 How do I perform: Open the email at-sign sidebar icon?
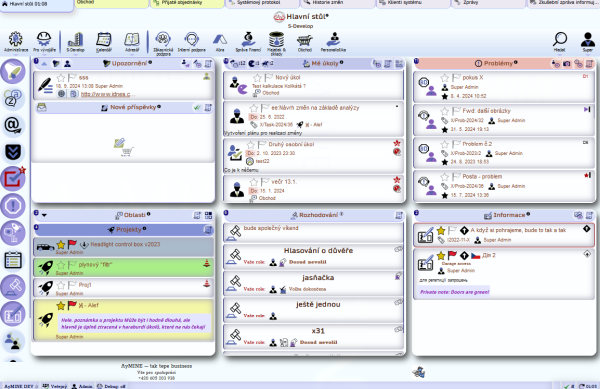pyautogui.click(x=13, y=125)
